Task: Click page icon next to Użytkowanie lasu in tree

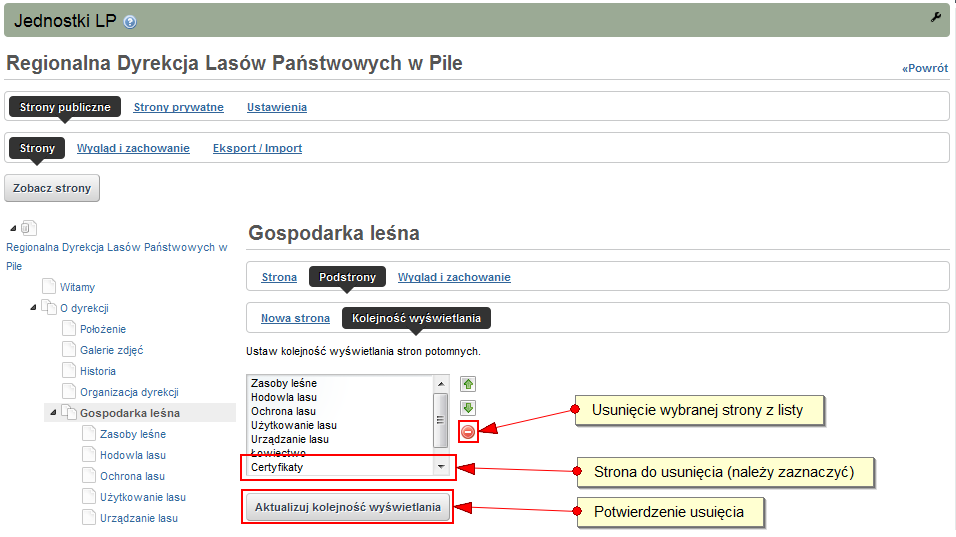Action: click(89, 496)
